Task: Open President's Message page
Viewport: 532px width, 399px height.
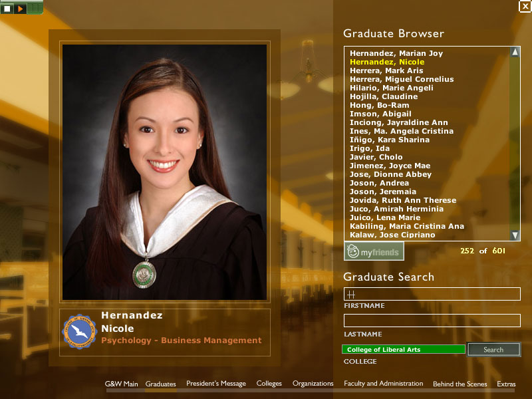Action: tap(216, 384)
